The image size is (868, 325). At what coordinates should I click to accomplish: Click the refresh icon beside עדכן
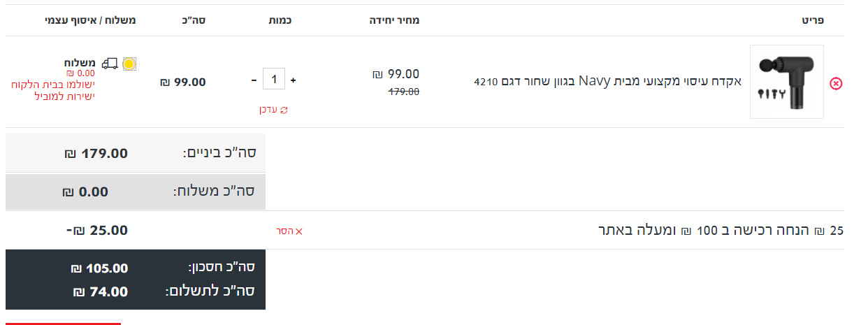tap(284, 110)
